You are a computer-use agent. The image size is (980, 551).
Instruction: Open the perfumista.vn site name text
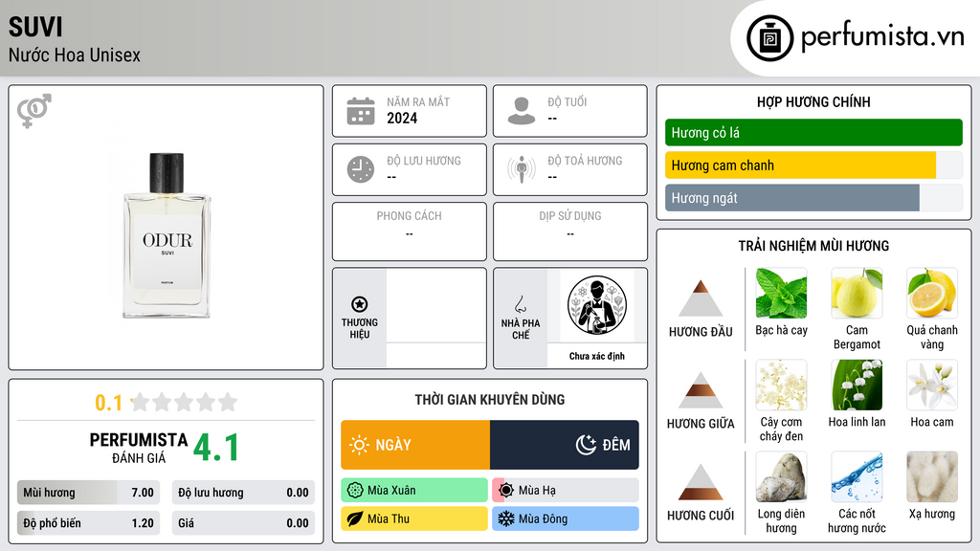[x=882, y=37]
